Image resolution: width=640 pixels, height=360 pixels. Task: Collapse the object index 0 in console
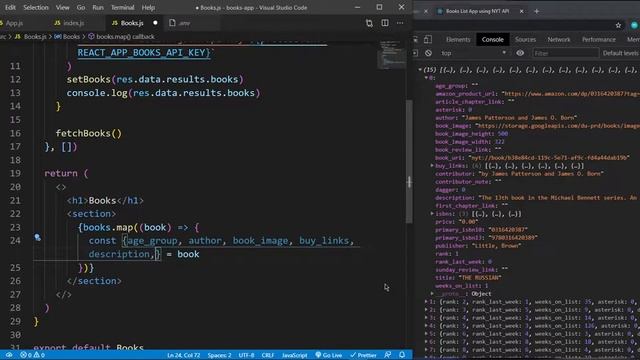pos(426,78)
